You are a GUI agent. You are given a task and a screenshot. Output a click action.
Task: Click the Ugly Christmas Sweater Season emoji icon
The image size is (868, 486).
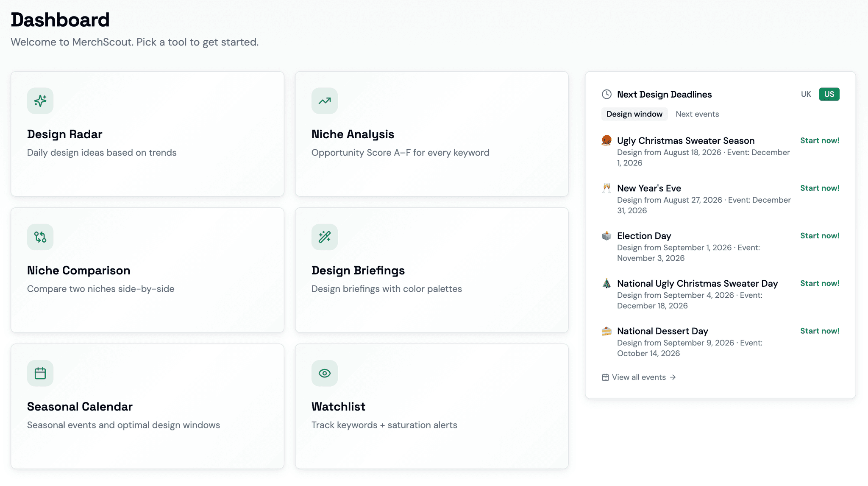point(606,140)
